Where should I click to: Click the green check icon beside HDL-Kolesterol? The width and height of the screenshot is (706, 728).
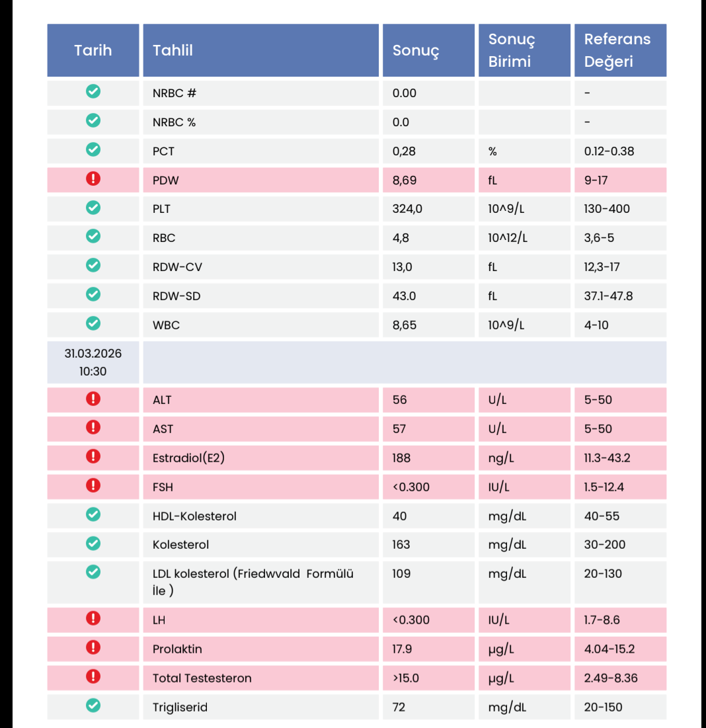[93, 515]
